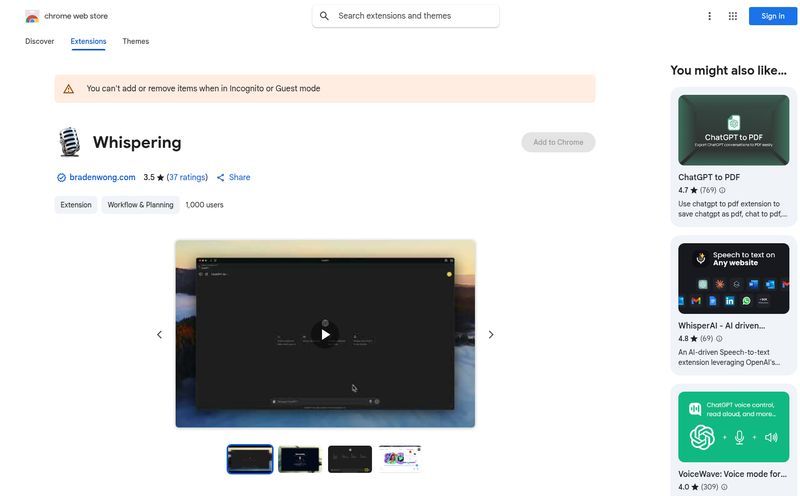Click the warning triangle icon in banner
Screen dimensions: 800x496
[x=68, y=89]
